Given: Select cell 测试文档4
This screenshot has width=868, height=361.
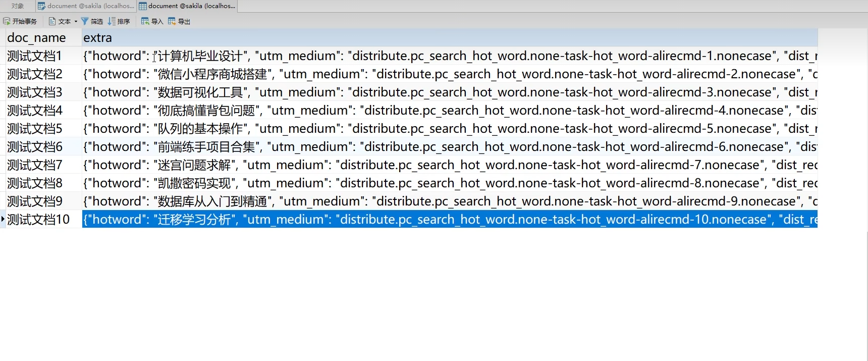Looking at the screenshot, I should pyautogui.click(x=44, y=111).
